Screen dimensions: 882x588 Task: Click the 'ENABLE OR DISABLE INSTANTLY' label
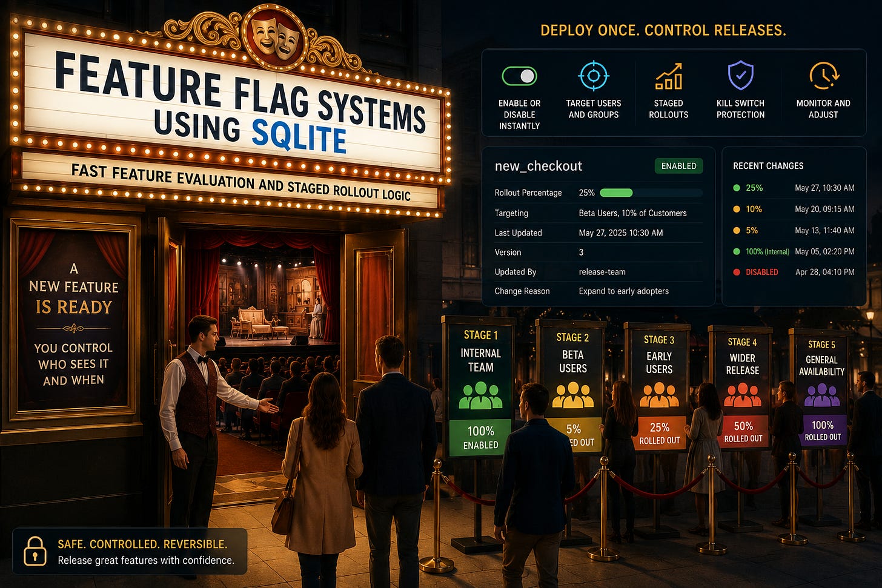coord(519,114)
